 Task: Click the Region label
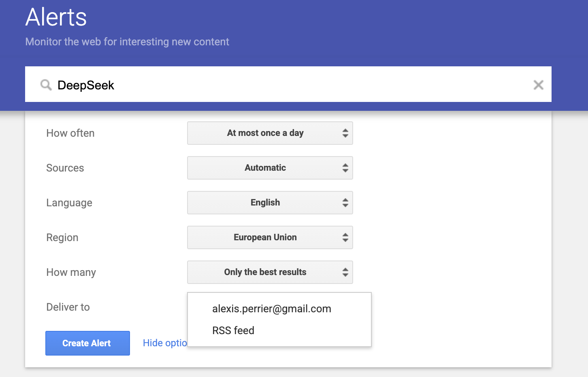click(x=62, y=237)
